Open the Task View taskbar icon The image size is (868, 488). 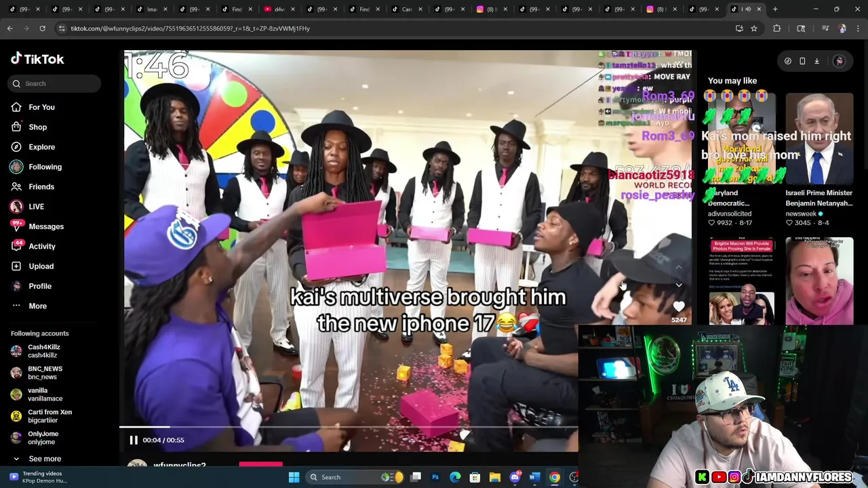[416, 477]
